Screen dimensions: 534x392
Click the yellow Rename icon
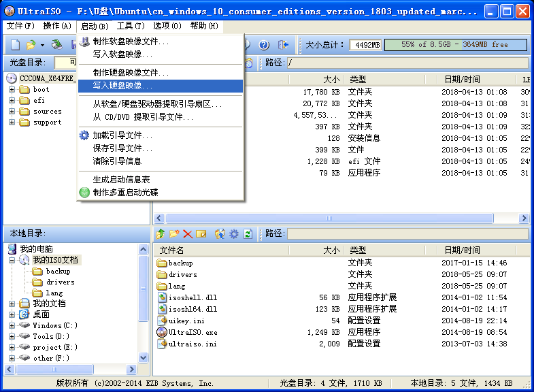click(201, 234)
